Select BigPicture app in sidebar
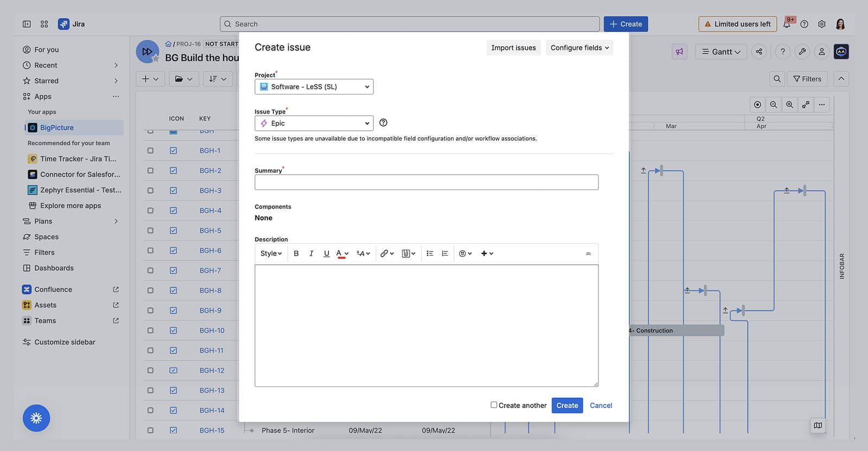This screenshot has height=451, width=868. coord(74,128)
